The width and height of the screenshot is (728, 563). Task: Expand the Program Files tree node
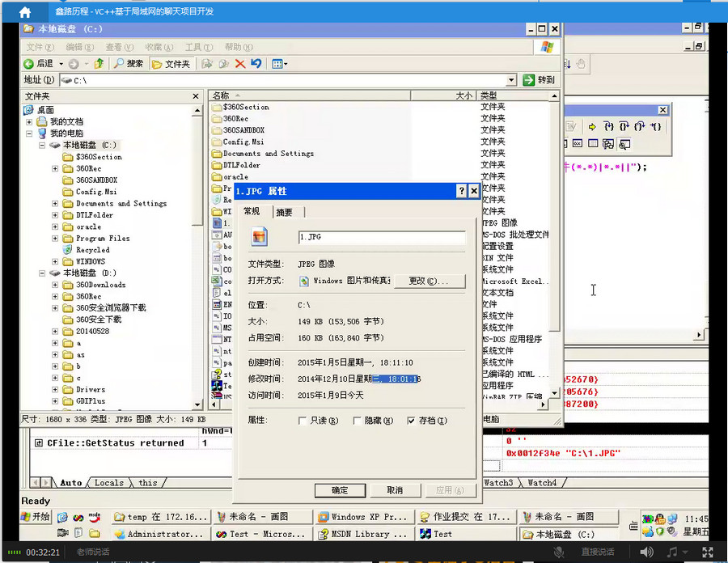click(55, 239)
